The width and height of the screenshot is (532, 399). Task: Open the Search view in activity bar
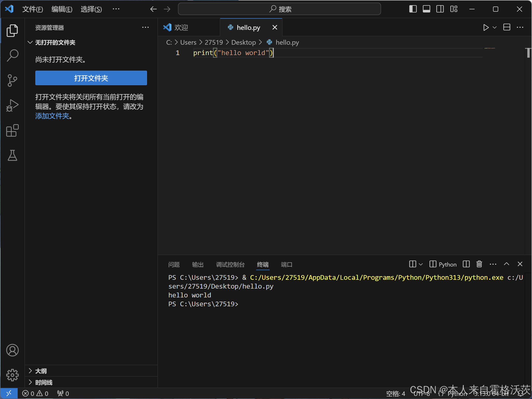tap(12, 55)
